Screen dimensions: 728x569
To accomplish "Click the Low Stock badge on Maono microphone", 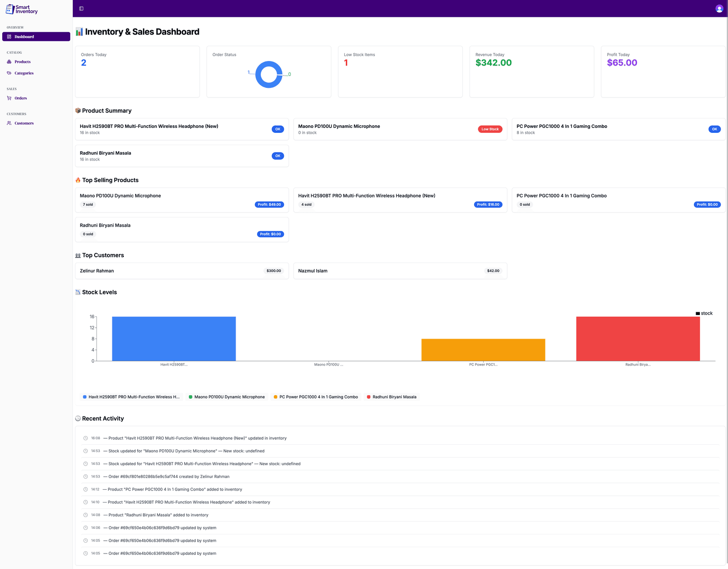I will point(490,129).
